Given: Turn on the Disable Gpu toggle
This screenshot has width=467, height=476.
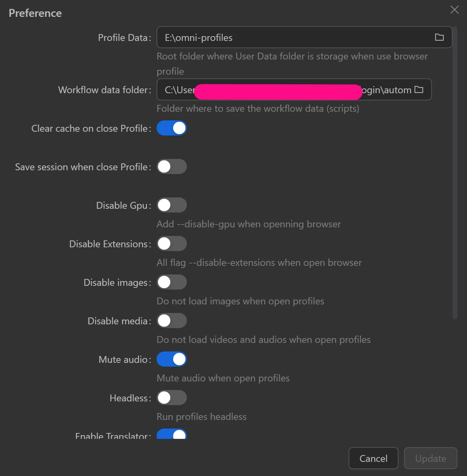Looking at the screenshot, I should click(x=172, y=205).
